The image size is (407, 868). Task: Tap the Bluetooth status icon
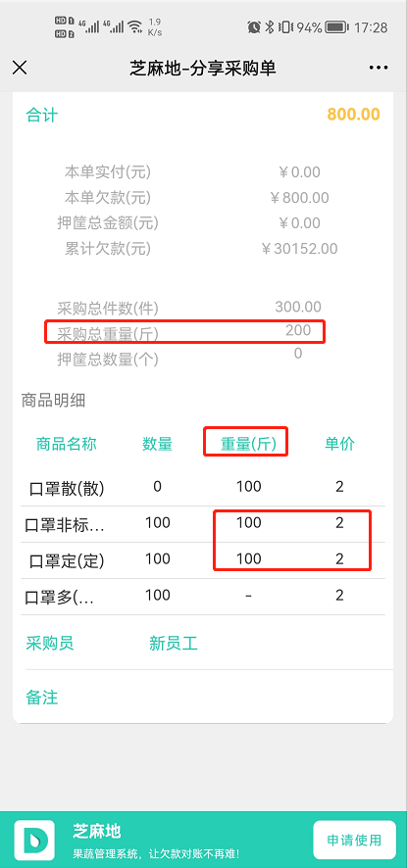tap(270, 26)
